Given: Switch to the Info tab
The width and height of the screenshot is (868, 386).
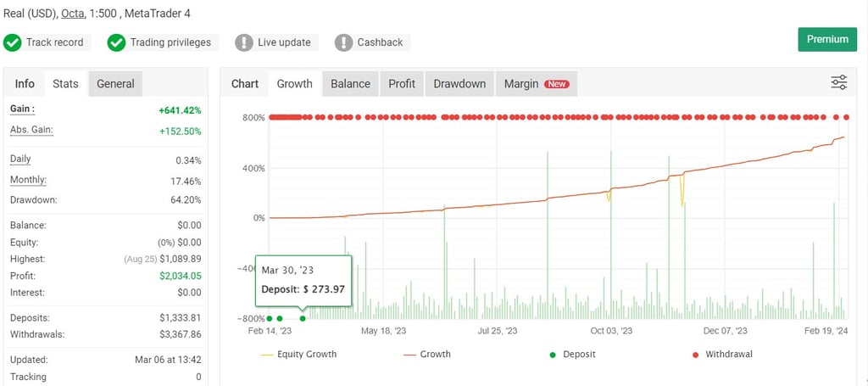Looking at the screenshot, I should coord(25,84).
